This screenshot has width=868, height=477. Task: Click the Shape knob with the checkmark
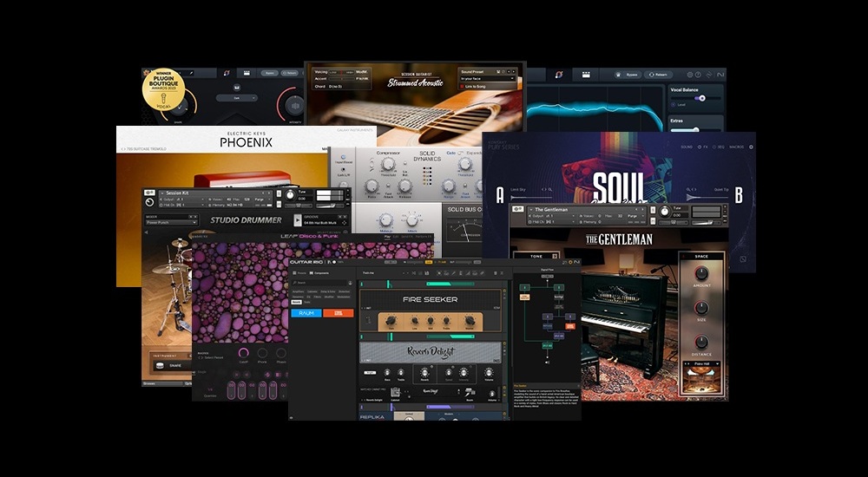tap(180, 108)
